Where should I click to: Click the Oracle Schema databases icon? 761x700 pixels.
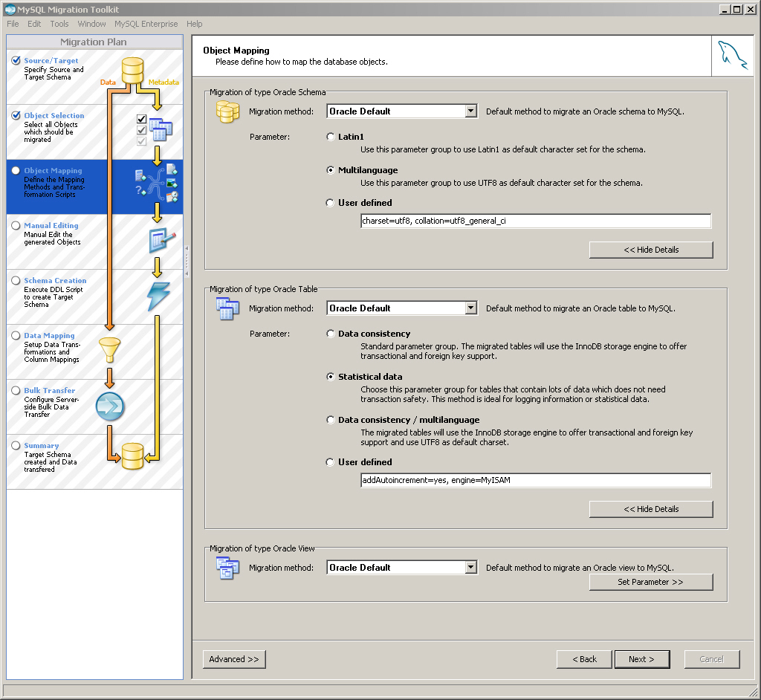click(x=227, y=111)
